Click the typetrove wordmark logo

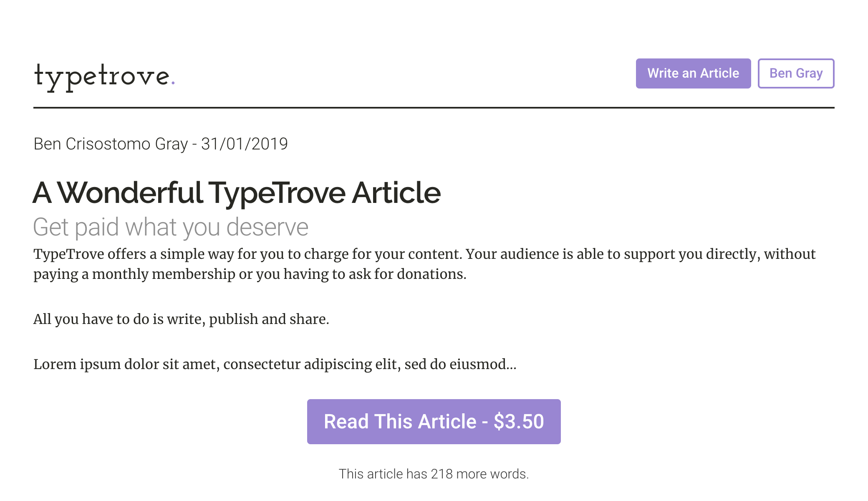(x=102, y=76)
